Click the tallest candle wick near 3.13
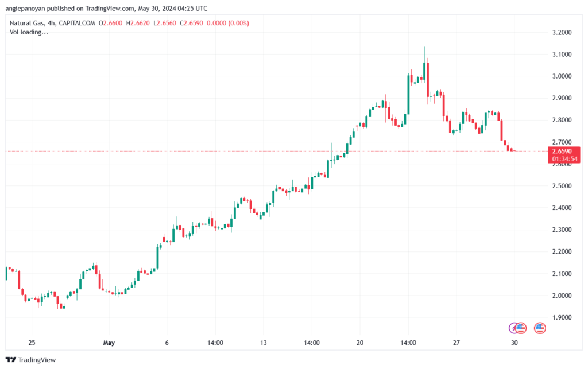Viewport: 588px width, 369px height. coord(424,55)
